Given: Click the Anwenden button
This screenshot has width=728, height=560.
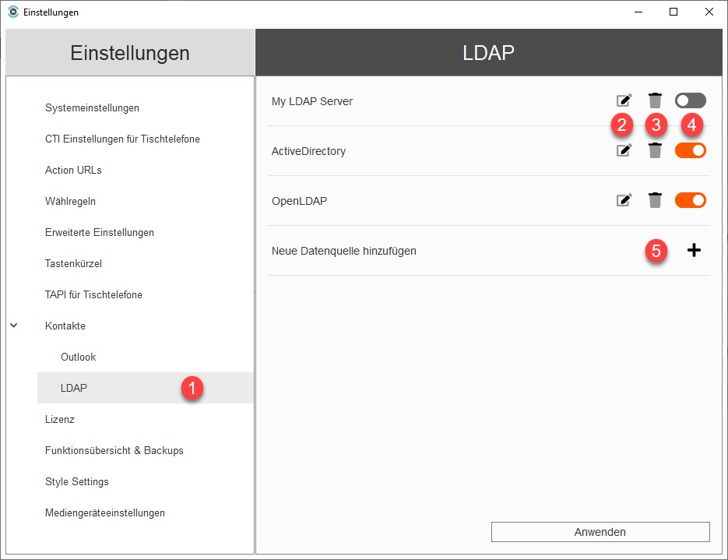Looking at the screenshot, I should (600, 532).
